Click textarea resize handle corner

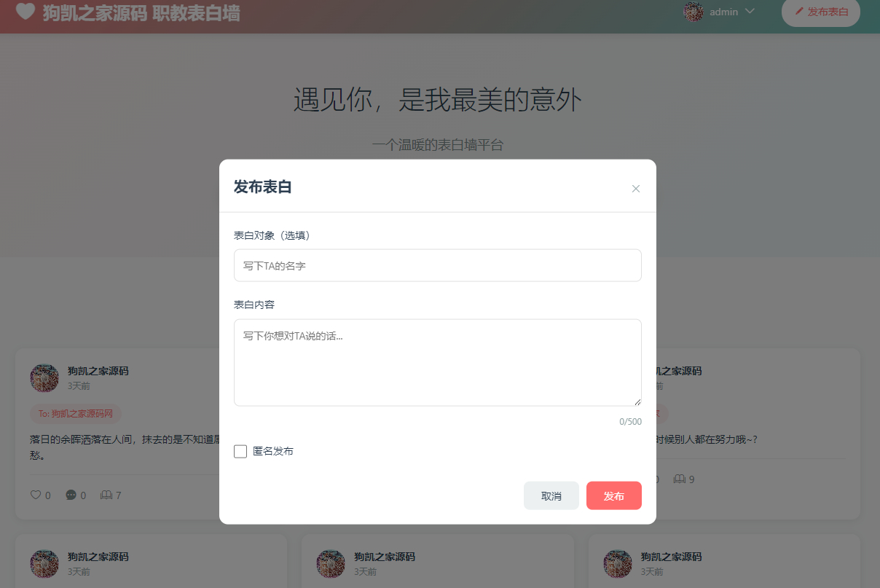[637, 401]
